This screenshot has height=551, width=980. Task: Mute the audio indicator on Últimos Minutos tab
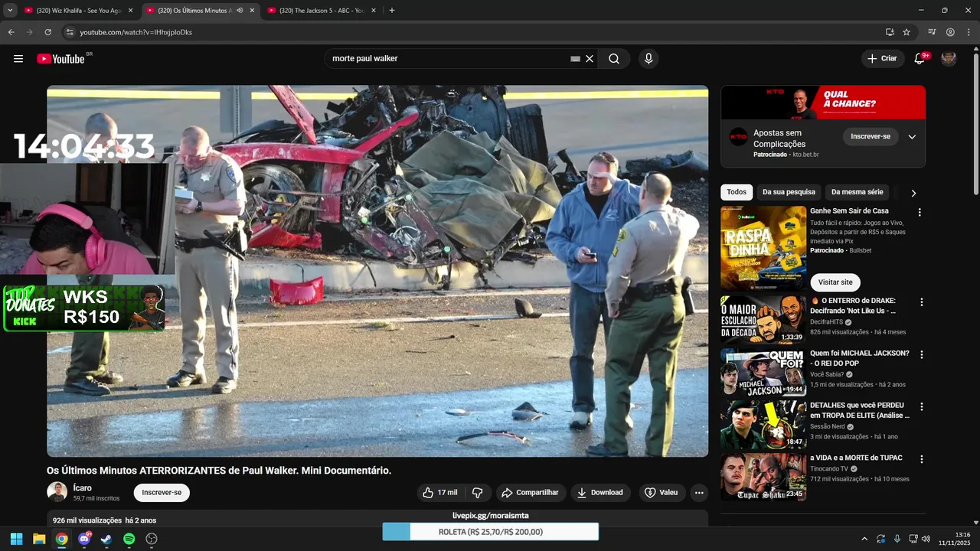[240, 11]
